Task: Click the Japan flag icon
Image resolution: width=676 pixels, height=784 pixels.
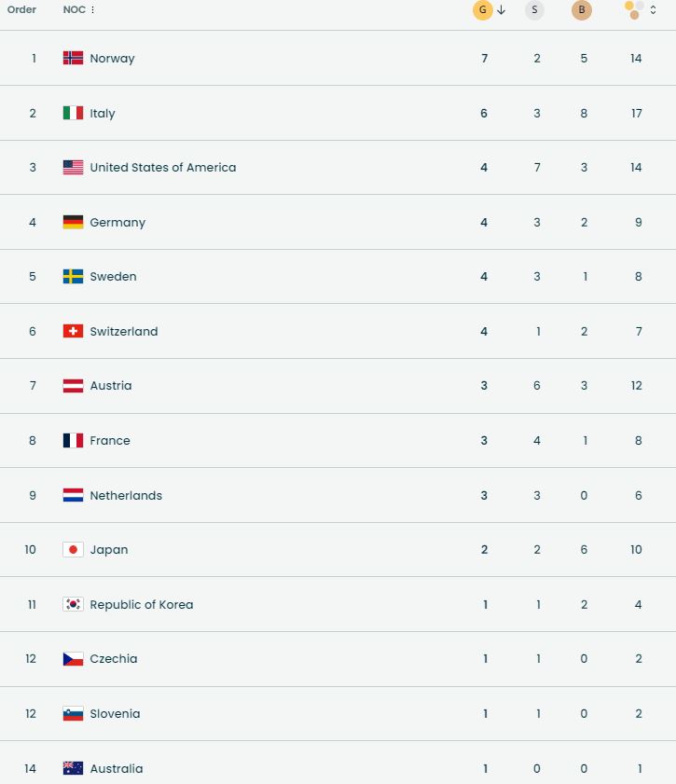Action: point(73,550)
